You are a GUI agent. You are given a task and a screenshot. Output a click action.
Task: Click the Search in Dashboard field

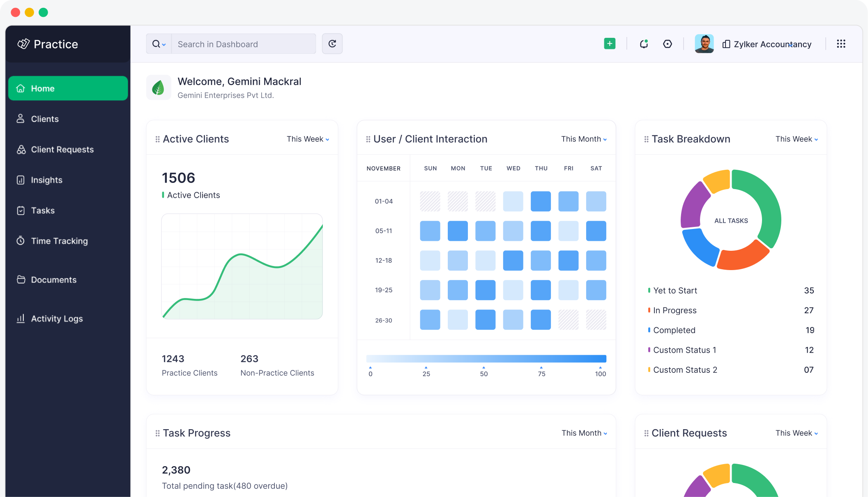coord(244,44)
